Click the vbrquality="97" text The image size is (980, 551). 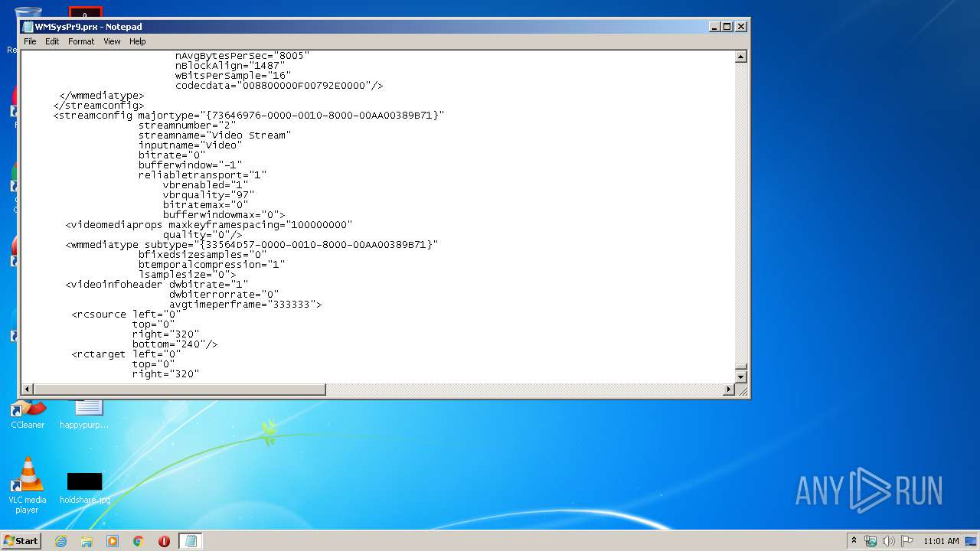tap(208, 195)
